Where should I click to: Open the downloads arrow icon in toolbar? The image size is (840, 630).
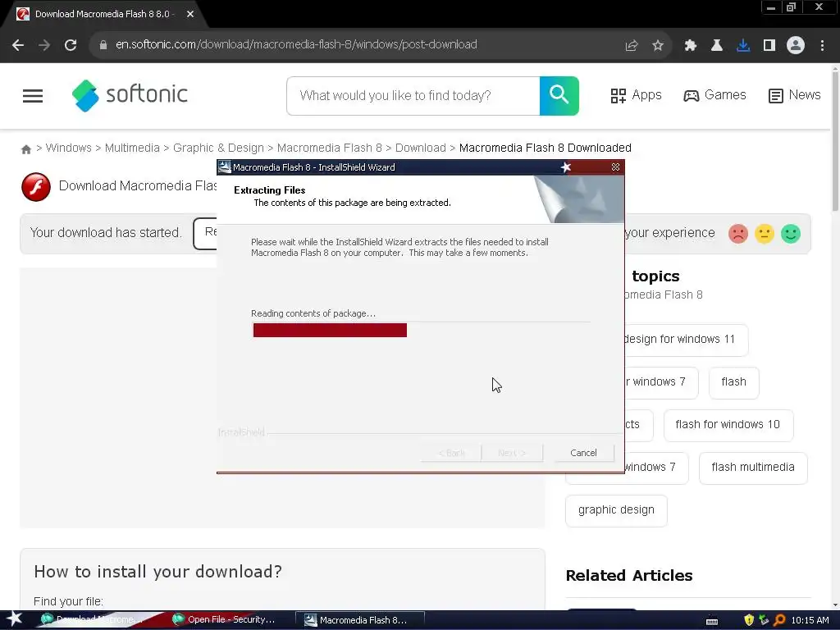tap(743, 46)
